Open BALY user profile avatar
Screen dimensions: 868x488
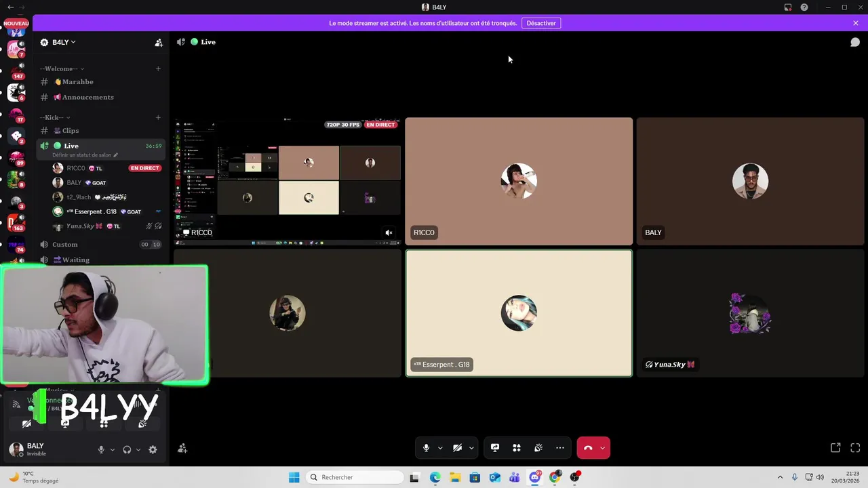pyautogui.click(x=16, y=449)
